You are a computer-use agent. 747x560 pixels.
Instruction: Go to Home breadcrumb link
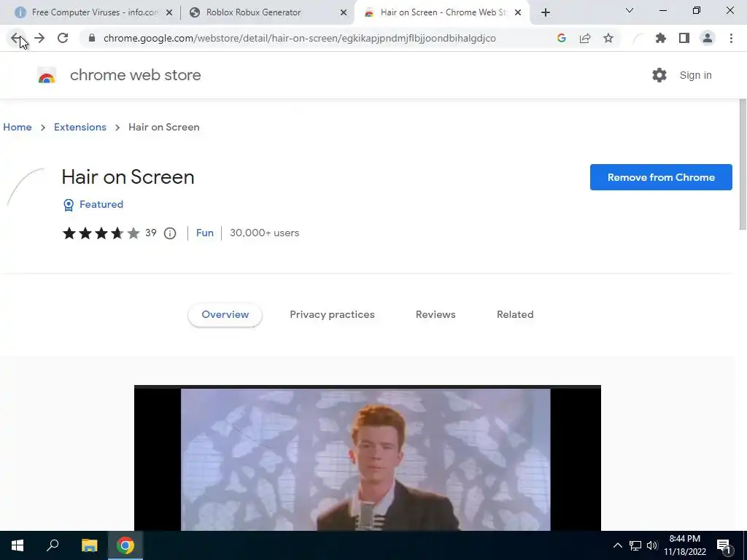18,127
